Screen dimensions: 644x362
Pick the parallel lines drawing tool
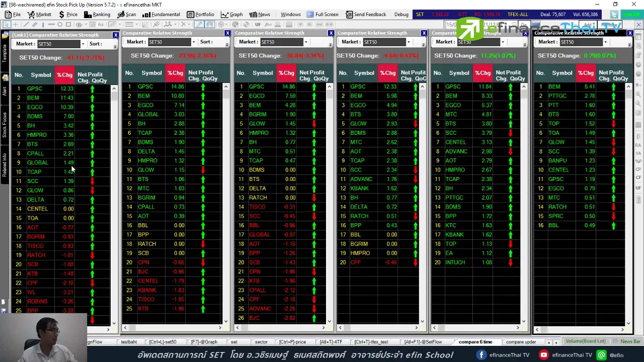tap(34, 24)
